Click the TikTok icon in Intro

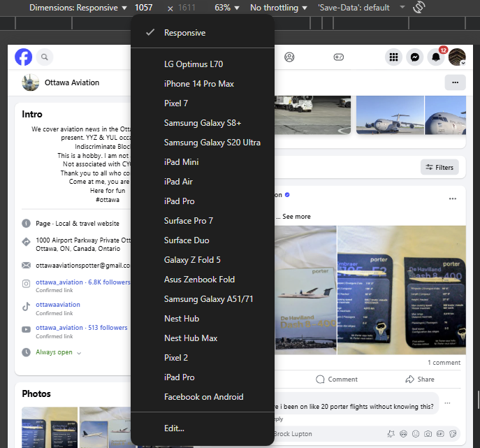[x=27, y=307]
